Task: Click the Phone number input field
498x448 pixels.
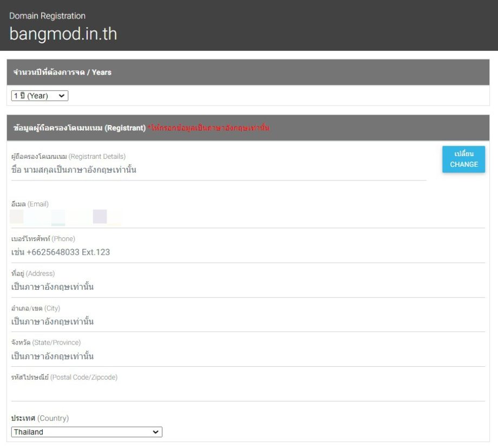Action: click(217, 252)
